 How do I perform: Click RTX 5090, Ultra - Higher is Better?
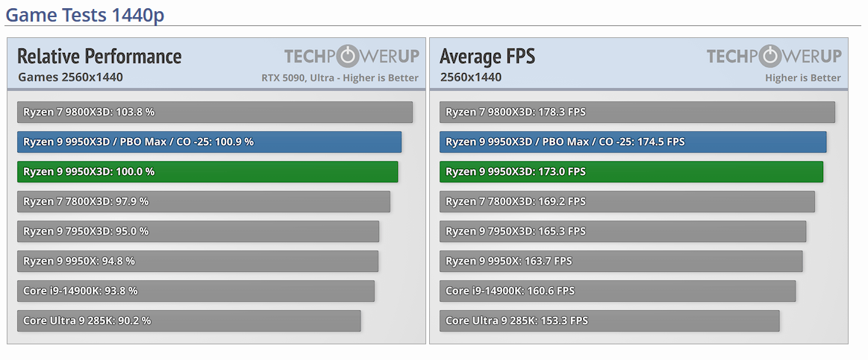pos(340,78)
